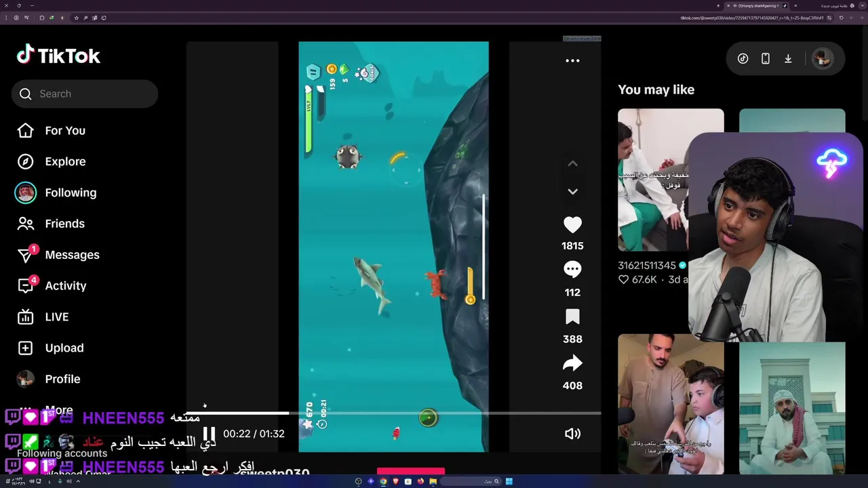
Task: Open Google Chrome from the taskbar
Action: 383,482
